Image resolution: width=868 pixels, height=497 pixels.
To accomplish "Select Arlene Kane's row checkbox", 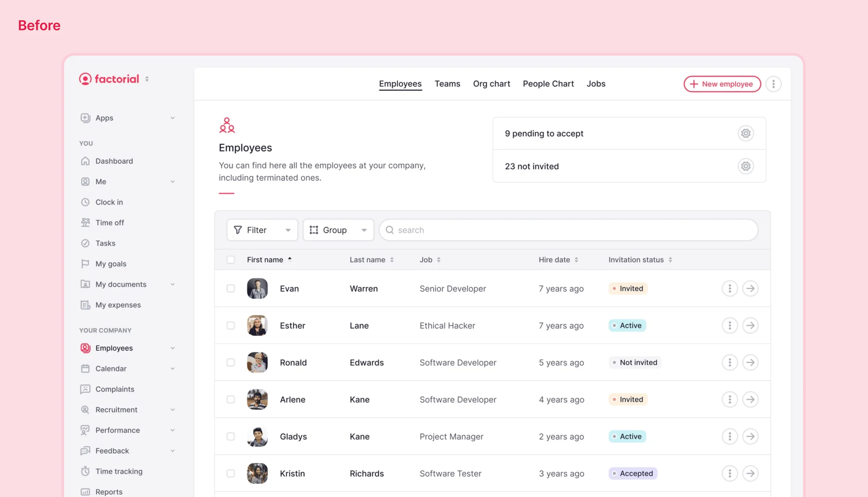I will tap(231, 399).
